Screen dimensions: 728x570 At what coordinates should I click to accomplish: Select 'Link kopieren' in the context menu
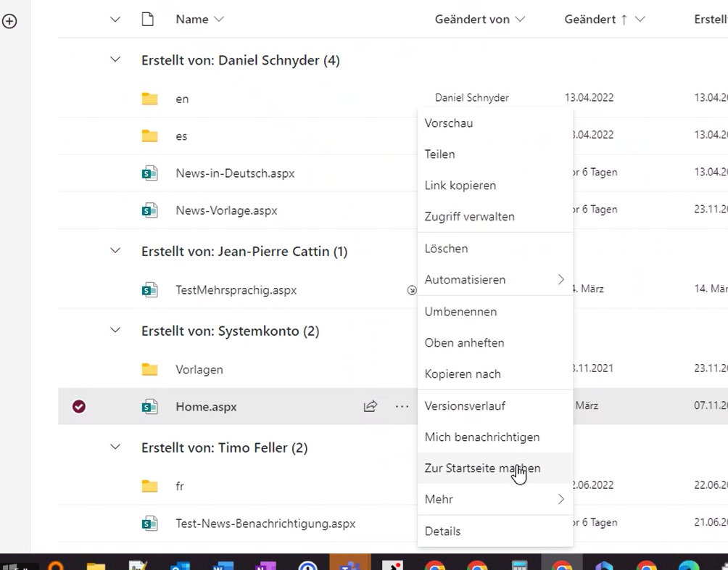click(495, 185)
